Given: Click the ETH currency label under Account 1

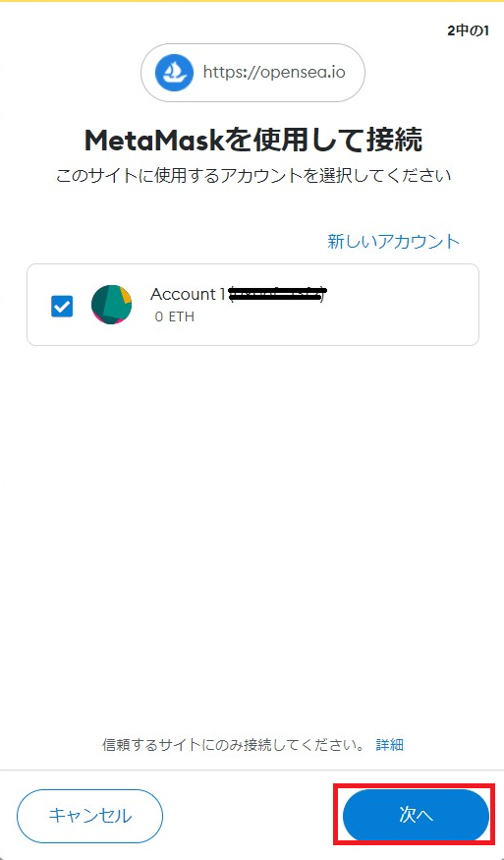Looking at the screenshot, I should tap(182, 317).
